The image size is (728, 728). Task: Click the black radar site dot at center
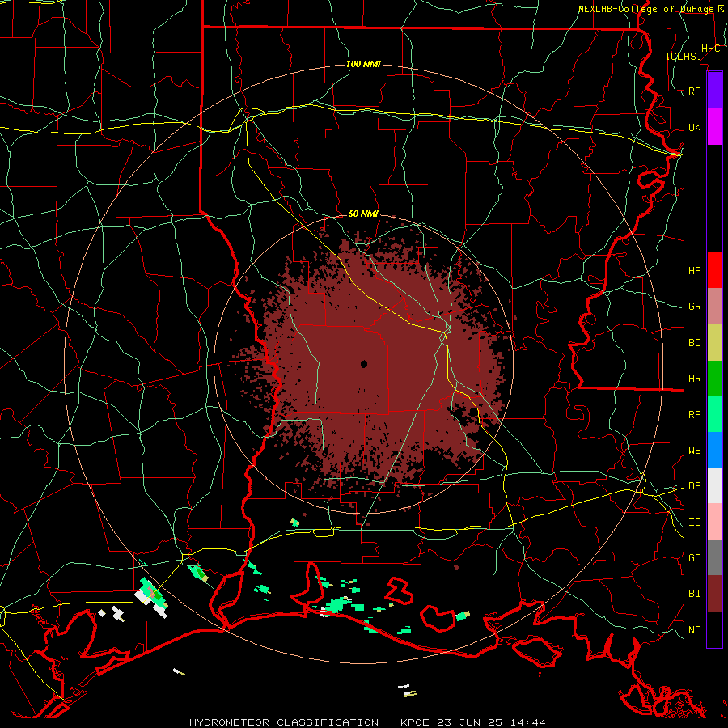click(x=364, y=364)
